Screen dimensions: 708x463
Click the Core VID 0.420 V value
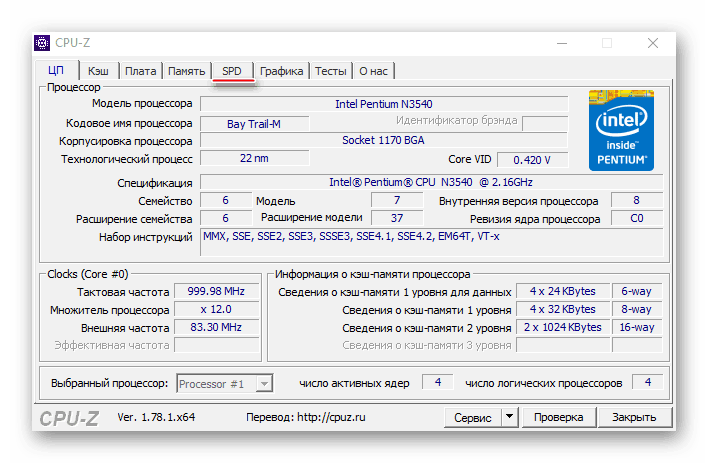pos(532,159)
